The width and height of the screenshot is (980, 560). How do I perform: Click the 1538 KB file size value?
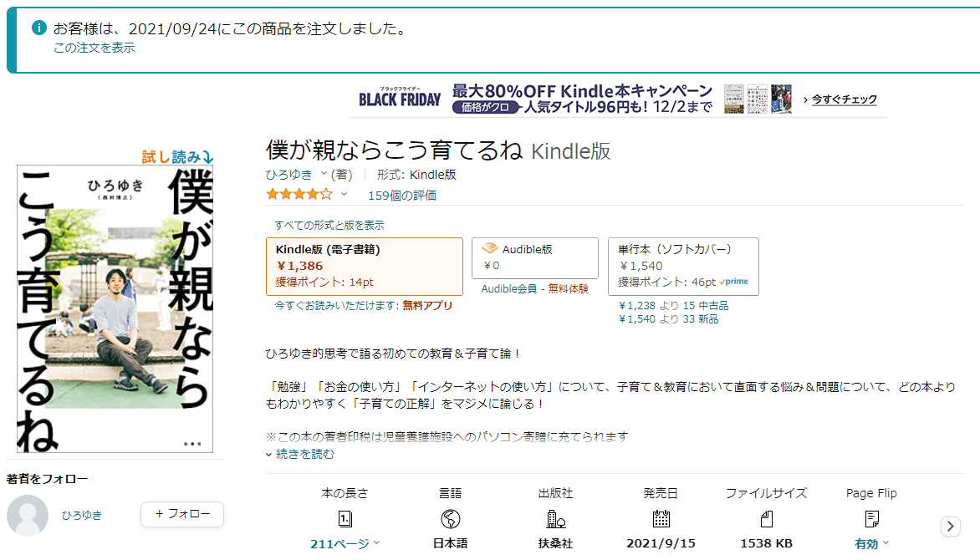pyautogui.click(x=767, y=544)
